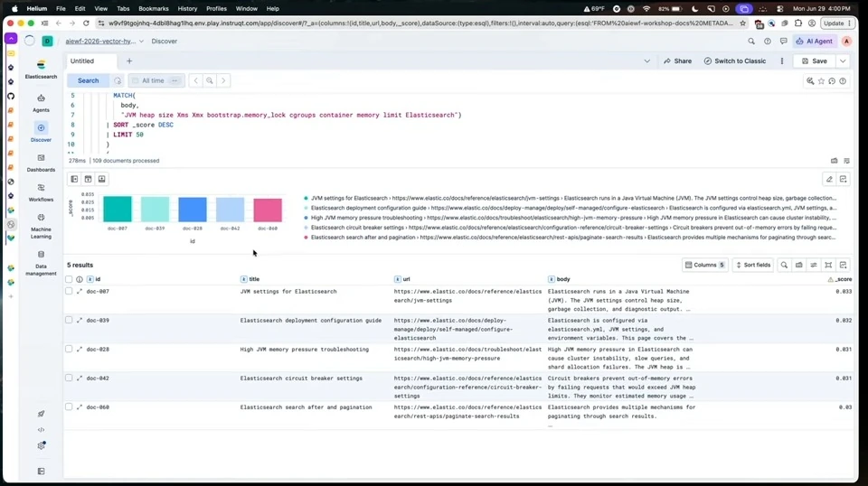Click the edit visualization pencil icon
Image resolution: width=868 pixels, height=486 pixels.
point(829,179)
